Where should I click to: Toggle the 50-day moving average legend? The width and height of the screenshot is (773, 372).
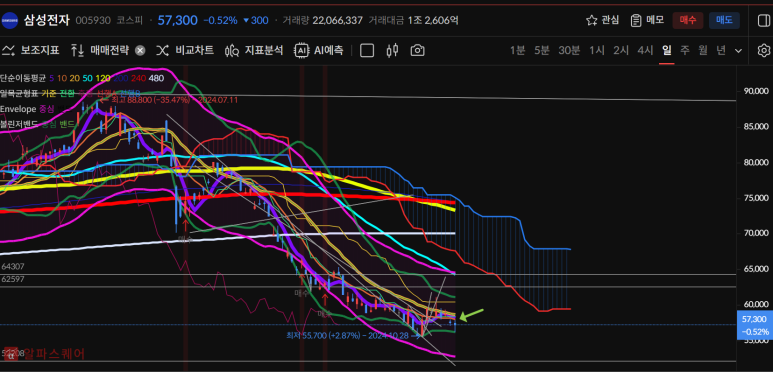[87, 78]
